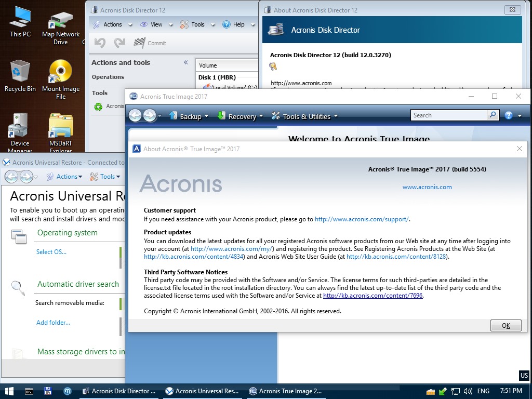
Task: Click Volume column header in Disk Director
Action: [227, 65]
